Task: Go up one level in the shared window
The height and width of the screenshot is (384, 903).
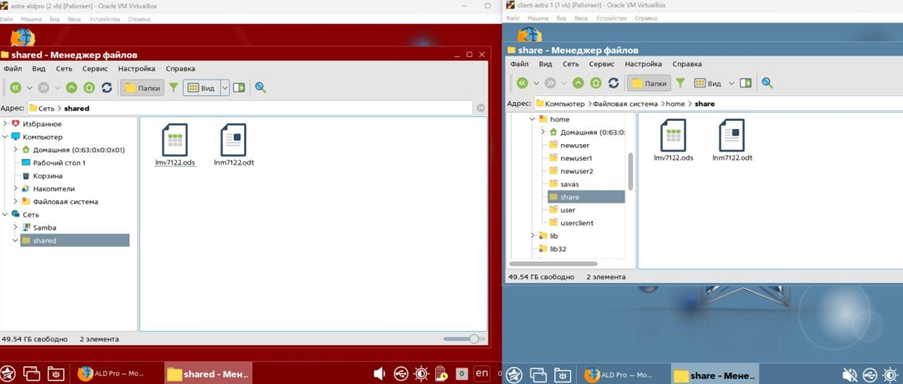Action: pos(71,88)
